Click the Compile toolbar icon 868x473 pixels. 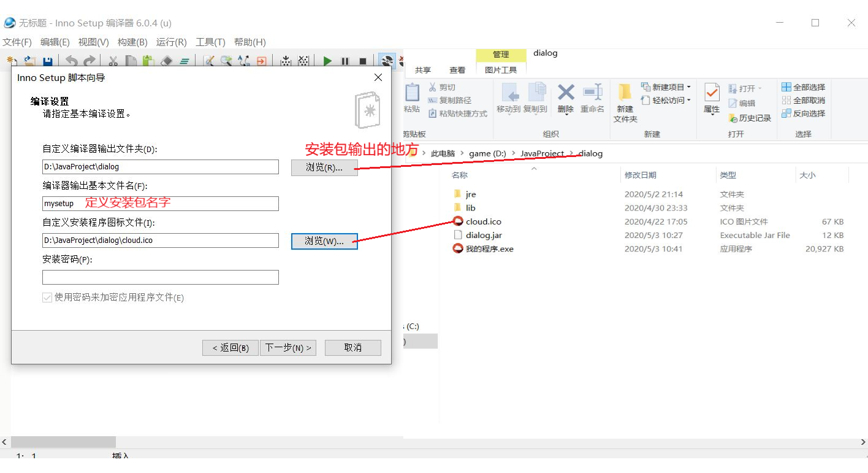pyautogui.click(x=285, y=61)
